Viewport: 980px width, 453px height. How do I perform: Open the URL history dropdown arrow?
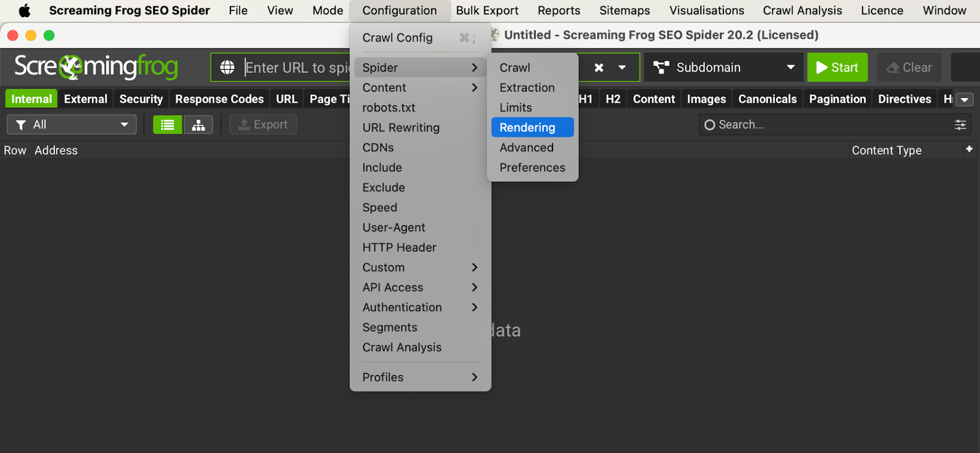point(622,67)
